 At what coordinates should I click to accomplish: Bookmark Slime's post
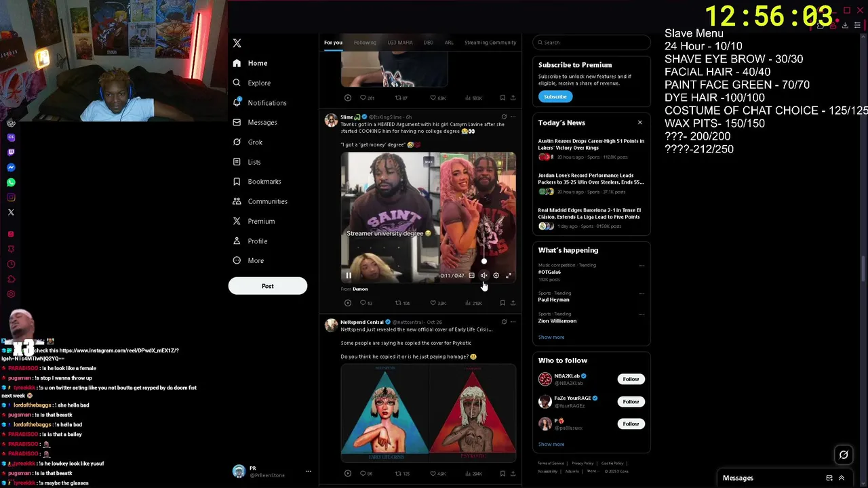502,303
